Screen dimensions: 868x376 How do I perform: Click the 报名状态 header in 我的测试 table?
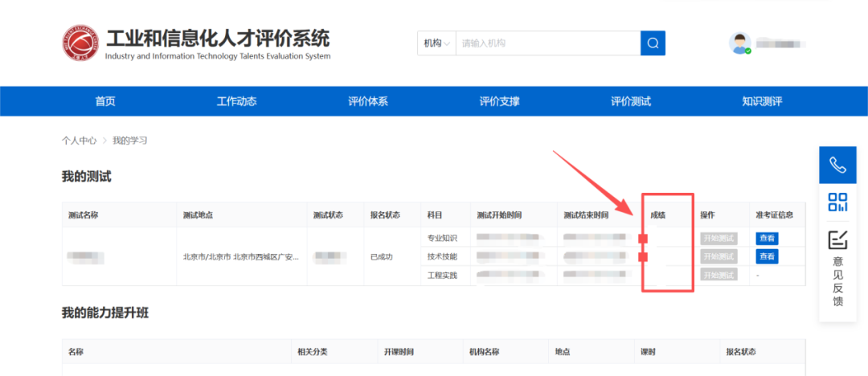[385, 215]
